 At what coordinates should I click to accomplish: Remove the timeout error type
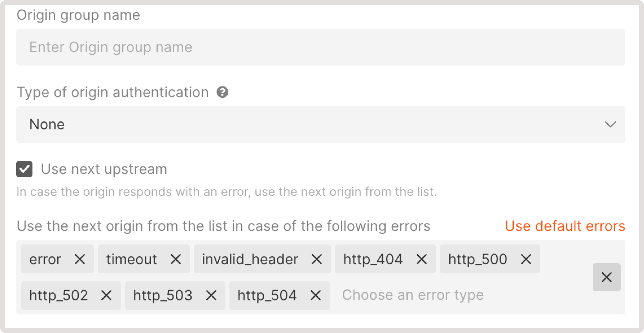click(176, 259)
